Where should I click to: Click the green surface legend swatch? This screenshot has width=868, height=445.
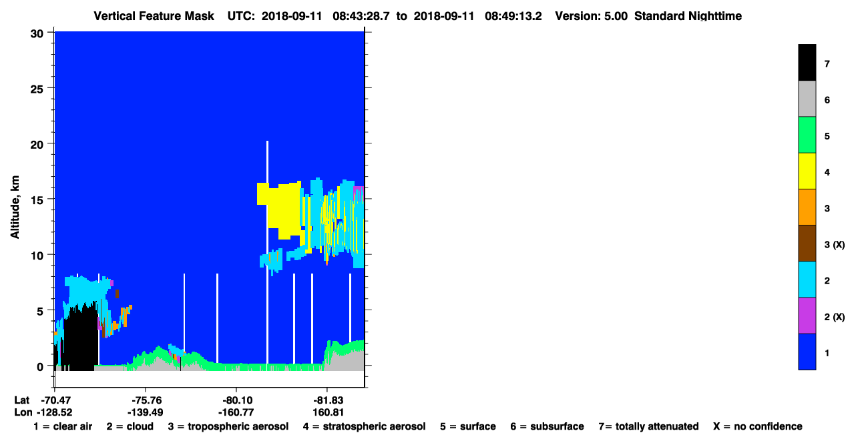(x=807, y=135)
